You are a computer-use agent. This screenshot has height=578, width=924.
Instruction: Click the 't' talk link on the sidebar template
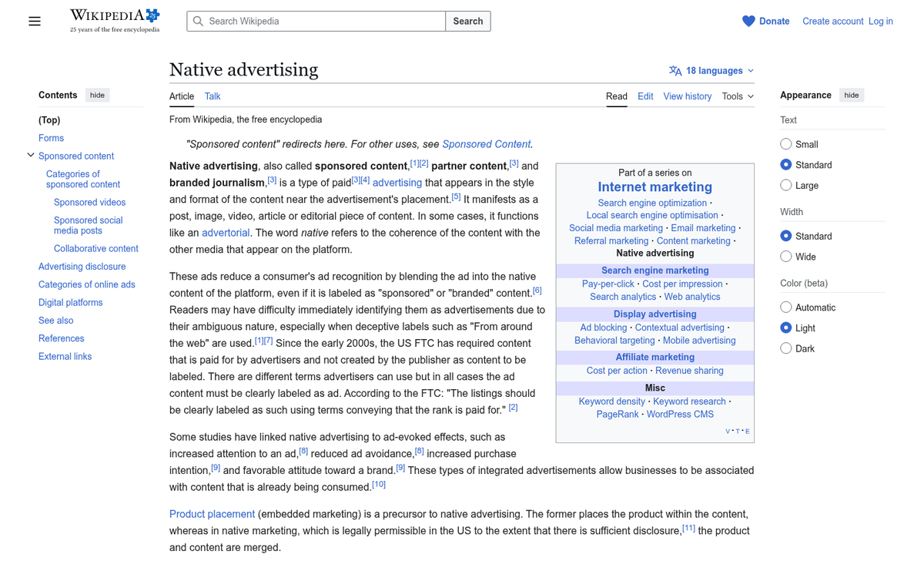[737, 431]
